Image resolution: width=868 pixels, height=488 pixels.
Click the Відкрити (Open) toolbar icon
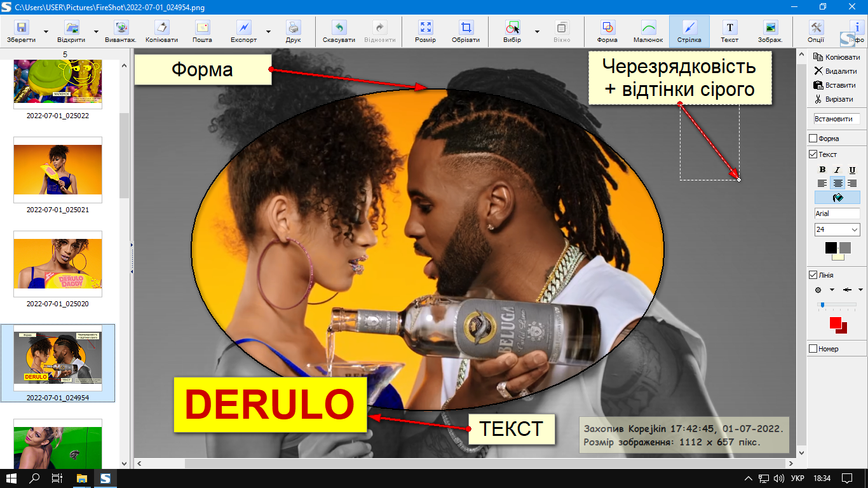(x=71, y=31)
